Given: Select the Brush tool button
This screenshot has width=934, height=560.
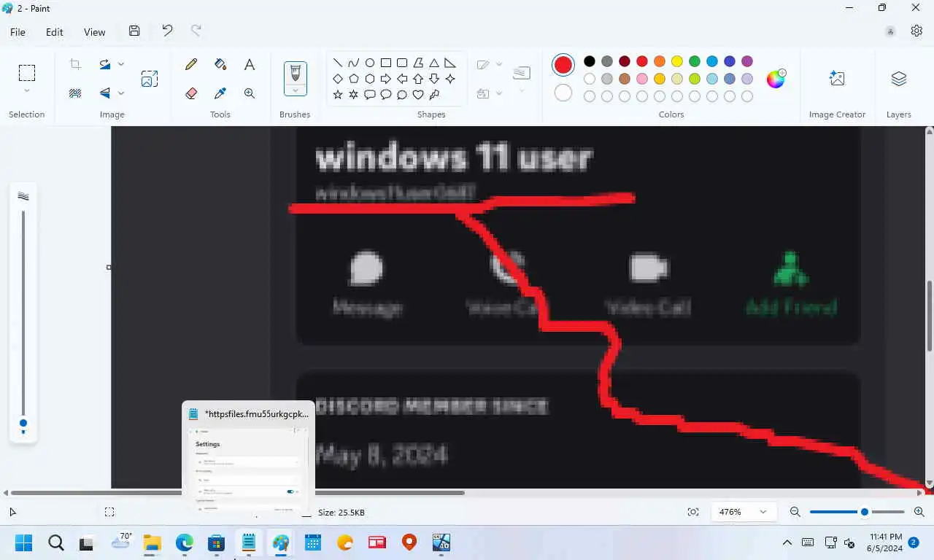Looking at the screenshot, I should tap(296, 73).
